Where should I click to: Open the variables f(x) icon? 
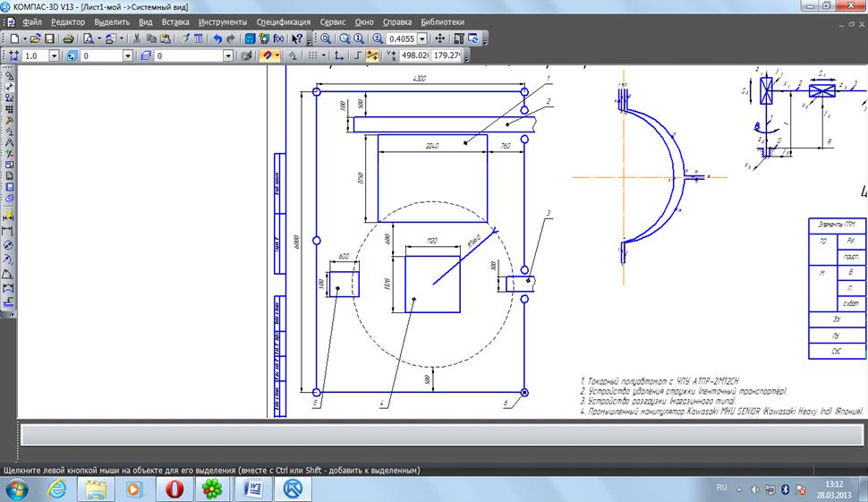pos(278,39)
